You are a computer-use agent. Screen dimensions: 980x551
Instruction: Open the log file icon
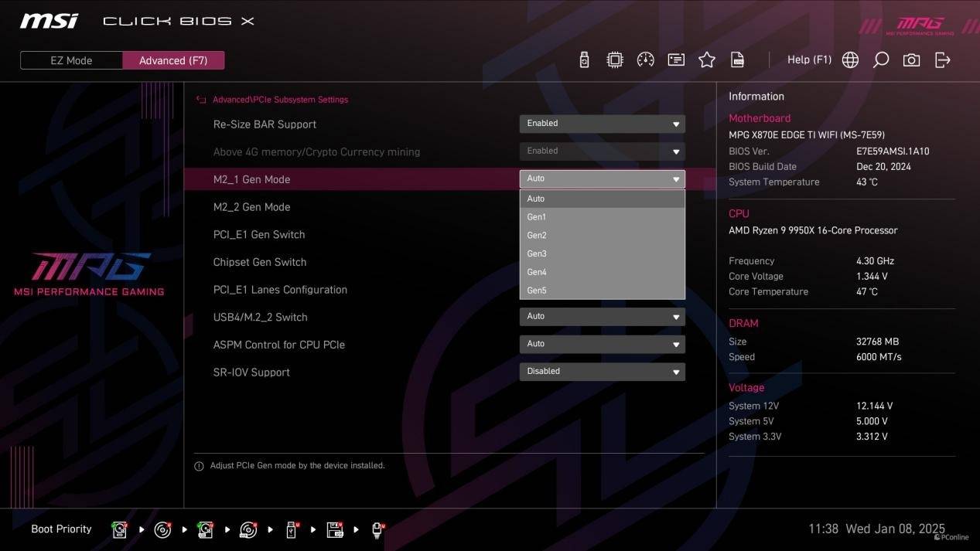pos(738,60)
